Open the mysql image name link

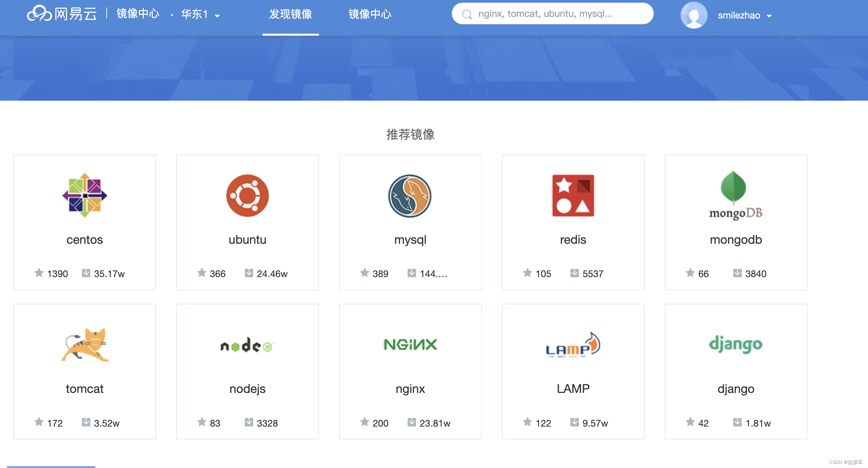pyautogui.click(x=410, y=240)
